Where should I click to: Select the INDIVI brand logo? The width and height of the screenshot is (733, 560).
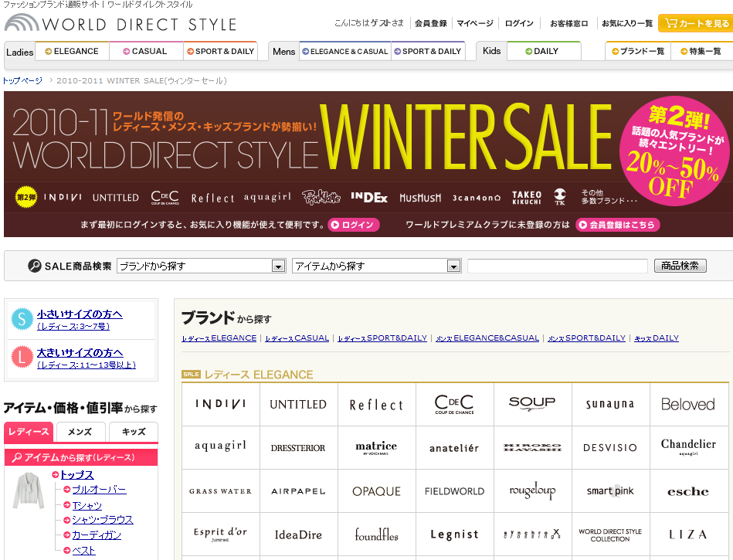(x=221, y=403)
